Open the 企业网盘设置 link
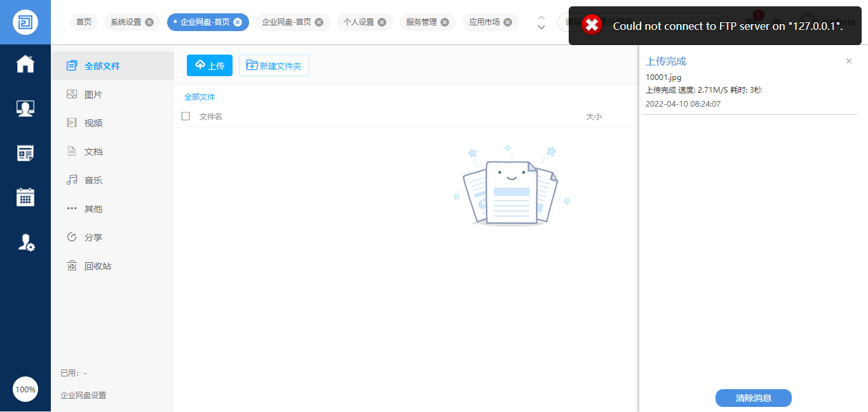868x412 pixels. click(x=83, y=395)
